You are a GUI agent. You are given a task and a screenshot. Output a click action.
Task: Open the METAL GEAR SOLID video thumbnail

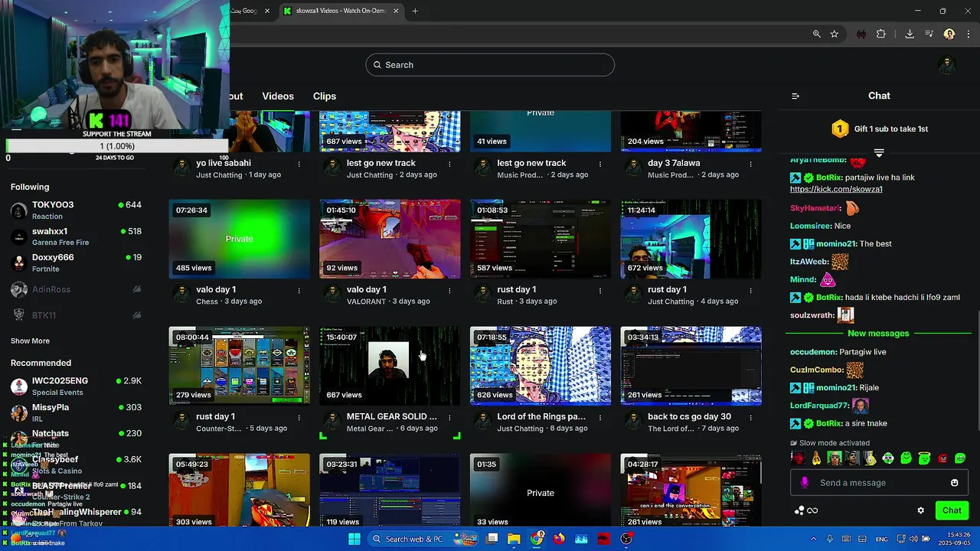390,366
